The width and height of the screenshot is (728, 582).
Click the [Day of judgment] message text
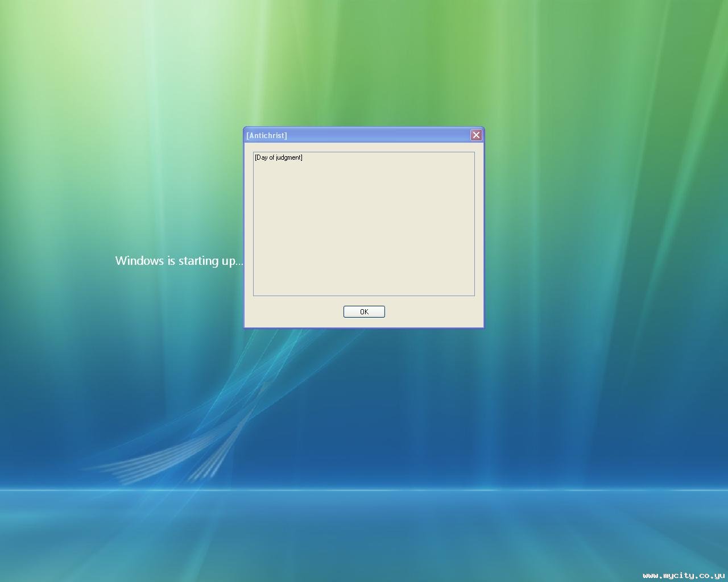pos(279,157)
